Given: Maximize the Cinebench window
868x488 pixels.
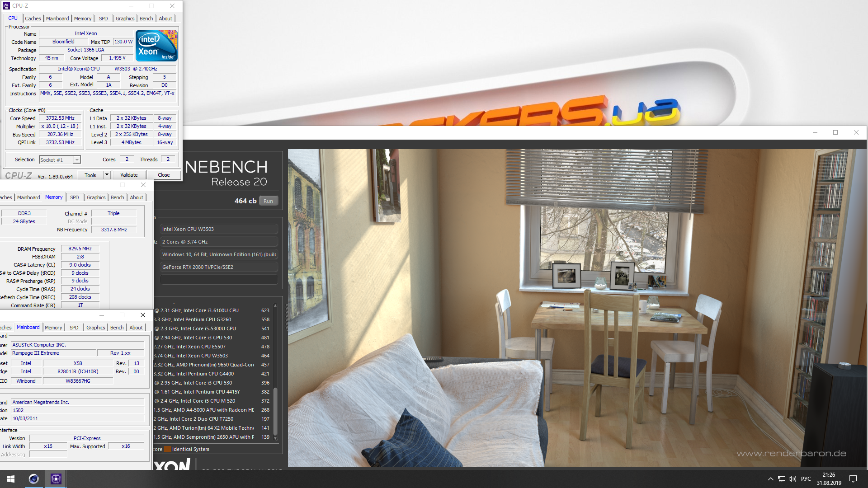Looking at the screenshot, I should point(835,132).
